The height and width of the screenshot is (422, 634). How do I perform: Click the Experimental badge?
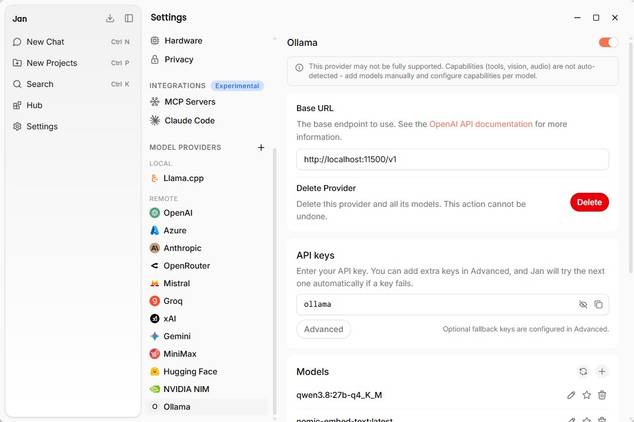[x=237, y=86]
